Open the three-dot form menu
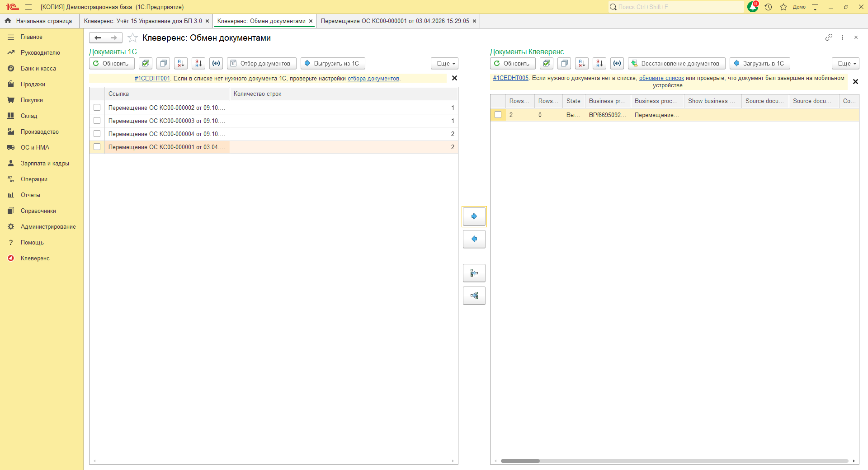868x470 pixels. 842,38
